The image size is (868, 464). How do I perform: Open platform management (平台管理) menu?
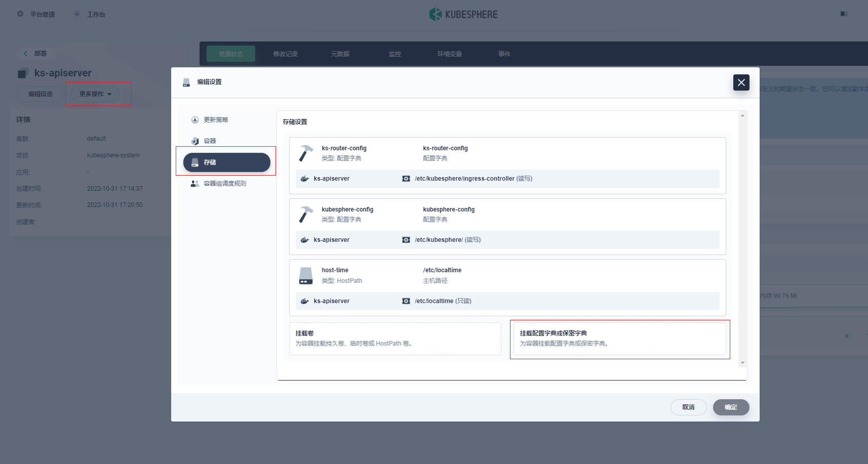click(x=43, y=15)
